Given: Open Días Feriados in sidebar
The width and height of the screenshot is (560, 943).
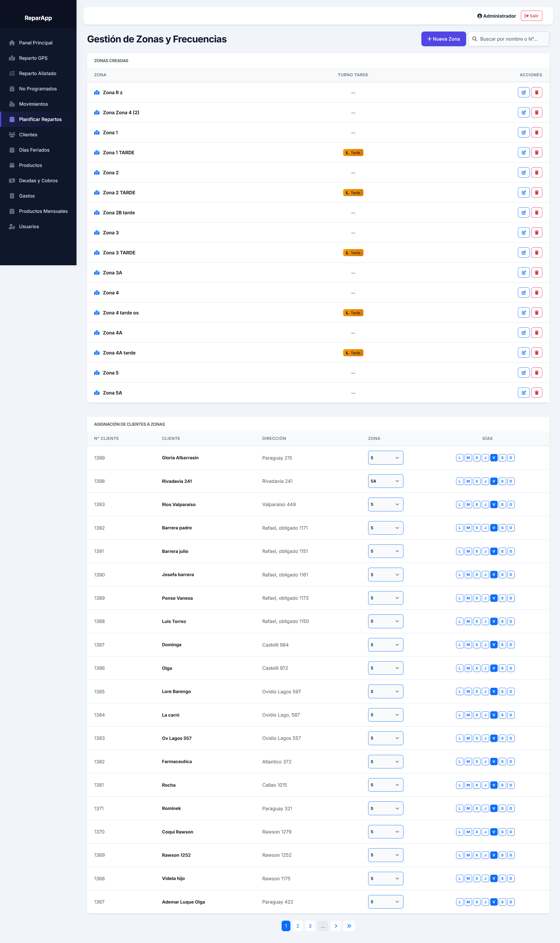Looking at the screenshot, I should click(38, 150).
